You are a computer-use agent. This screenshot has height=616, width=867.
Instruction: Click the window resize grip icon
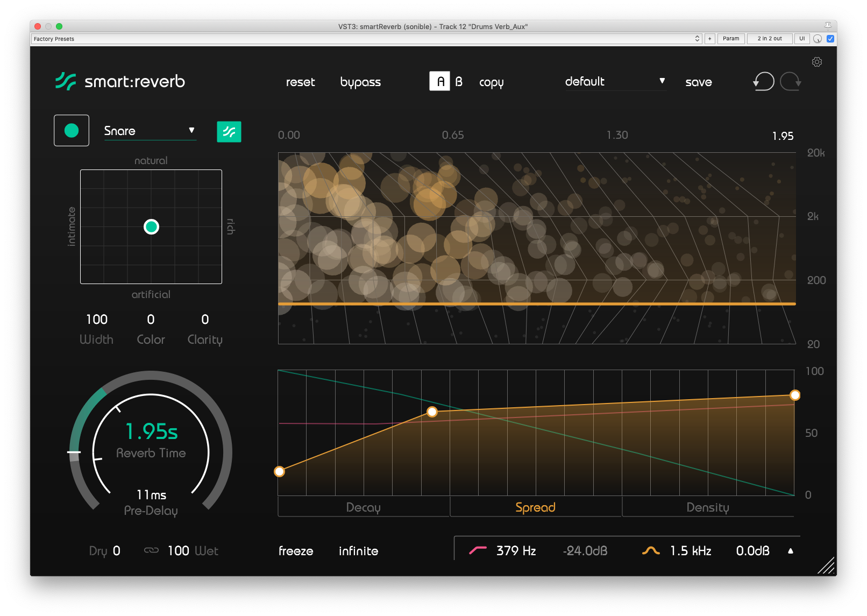tap(826, 565)
